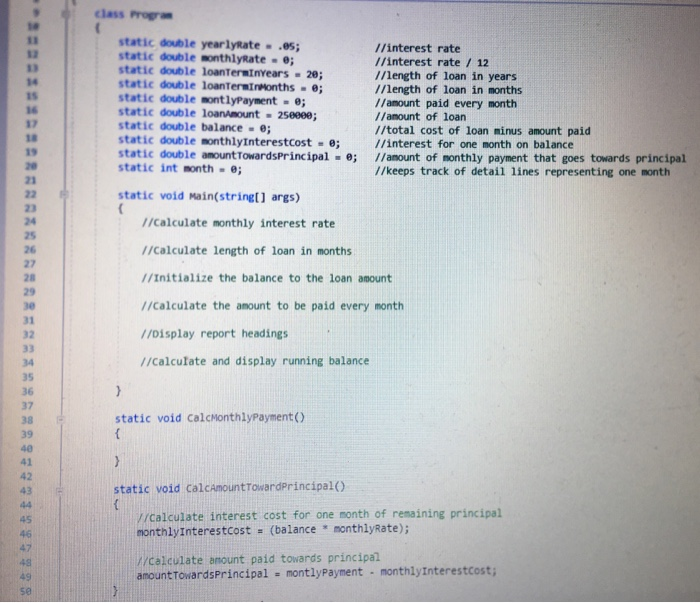Click the '//length of loan in months' comment
Viewport: 700px width, 603px height.
(448, 90)
